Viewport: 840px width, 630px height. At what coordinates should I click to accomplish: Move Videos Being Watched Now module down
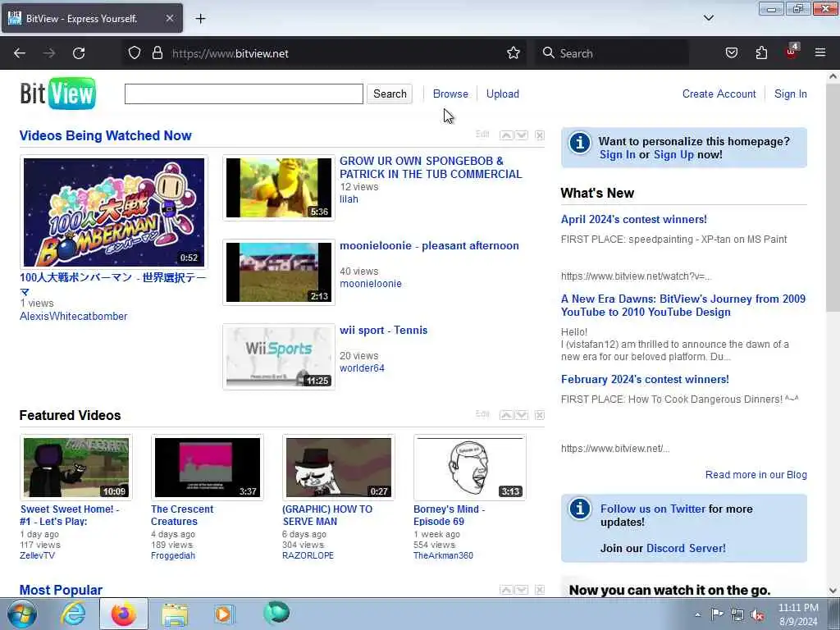[522, 135]
